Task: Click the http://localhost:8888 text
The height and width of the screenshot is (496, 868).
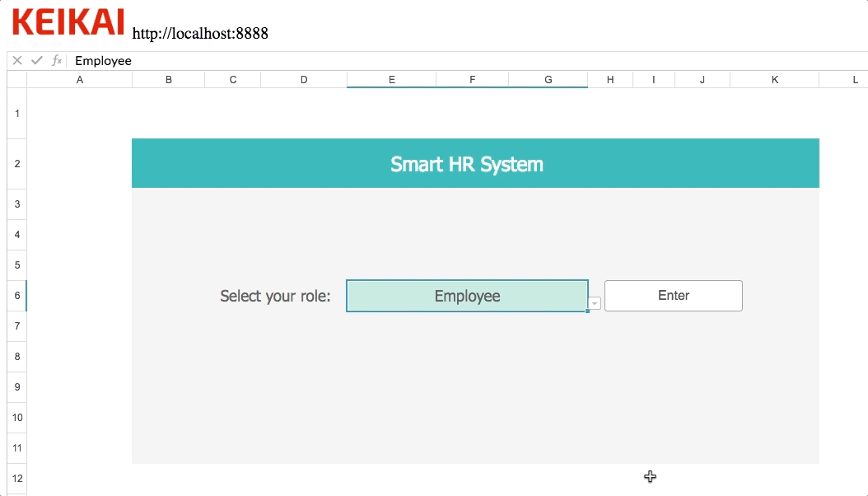Action: click(200, 33)
